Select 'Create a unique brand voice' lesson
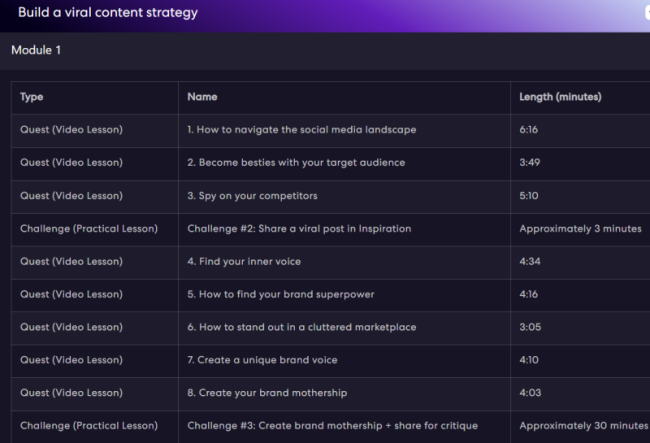Screen dimensions: 650x443 [x=262, y=360]
